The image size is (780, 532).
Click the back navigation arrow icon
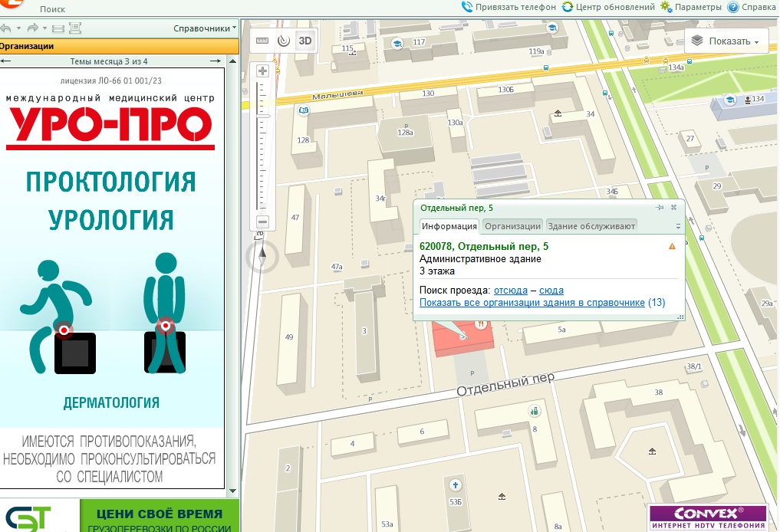point(6,28)
